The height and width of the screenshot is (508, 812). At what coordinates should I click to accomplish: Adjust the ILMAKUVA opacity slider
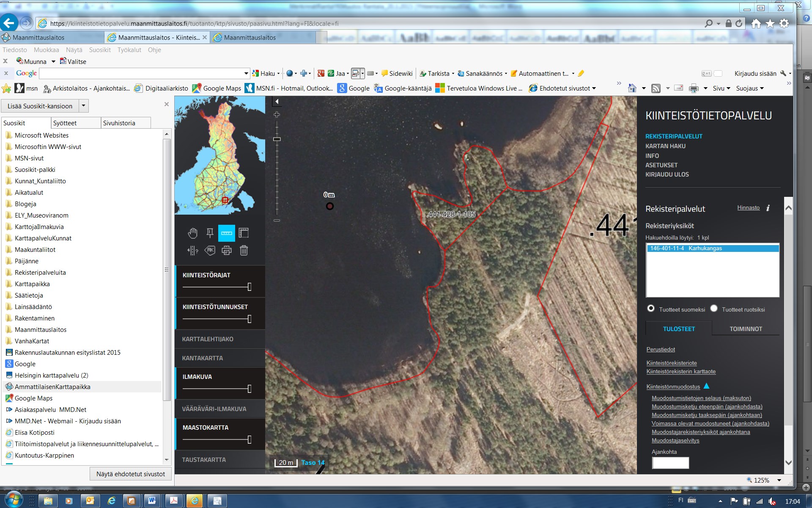tap(250, 389)
